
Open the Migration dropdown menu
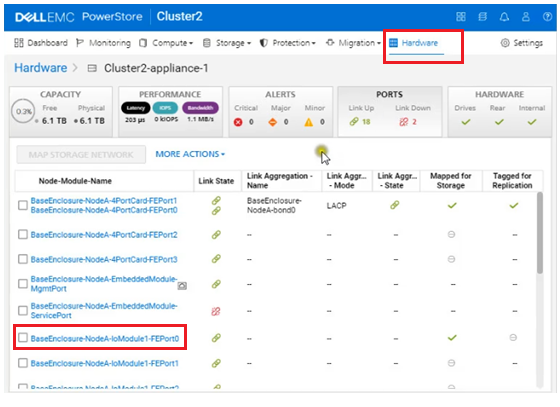pyautogui.click(x=353, y=43)
